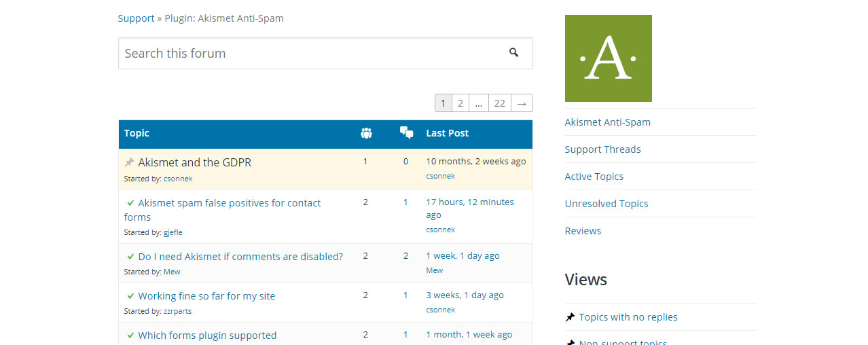
Task: Open author gjefle profile
Action: pyautogui.click(x=173, y=232)
